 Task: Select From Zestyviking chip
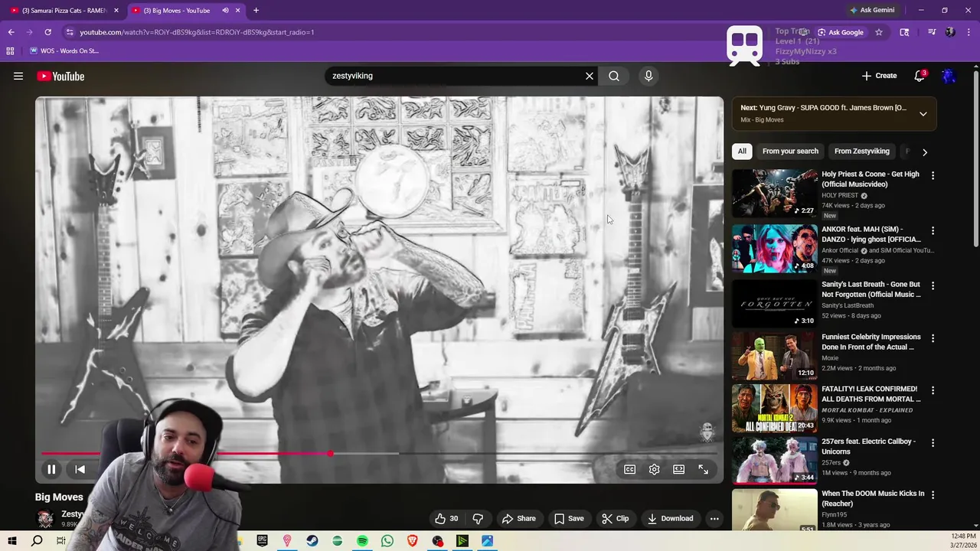(862, 151)
